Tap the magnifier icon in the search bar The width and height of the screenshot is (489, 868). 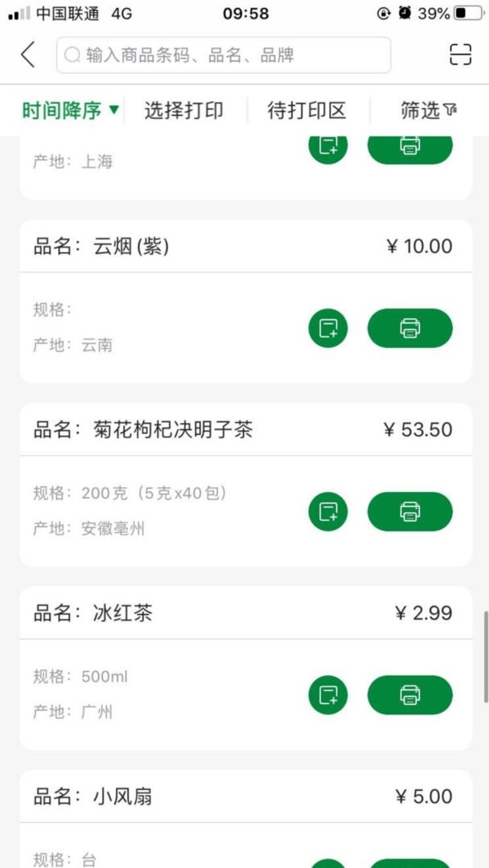[x=72, y=55]
